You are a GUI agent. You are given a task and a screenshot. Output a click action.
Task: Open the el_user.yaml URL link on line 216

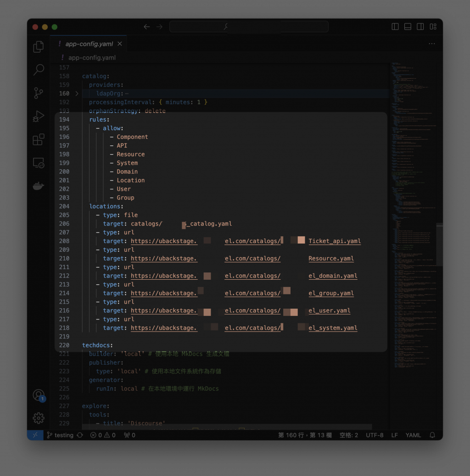coord(330,310)
